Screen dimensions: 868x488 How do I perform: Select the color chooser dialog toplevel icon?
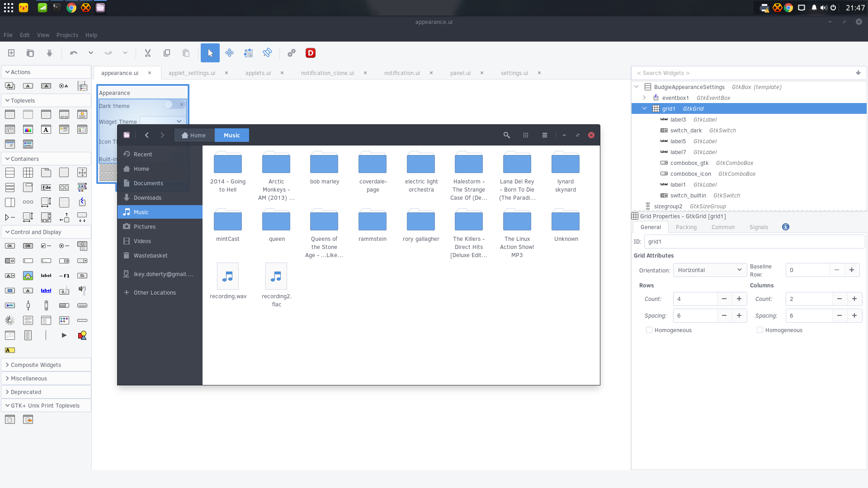(28, 130)
